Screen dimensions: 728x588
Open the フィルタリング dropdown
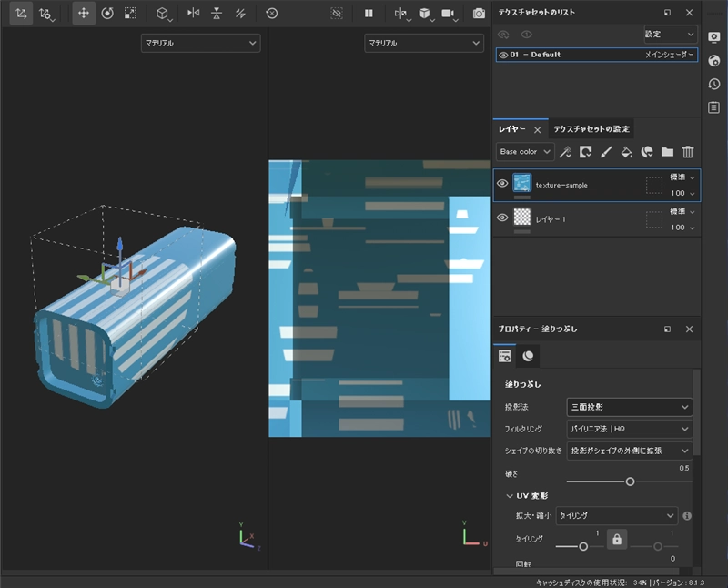coord(630,429)
